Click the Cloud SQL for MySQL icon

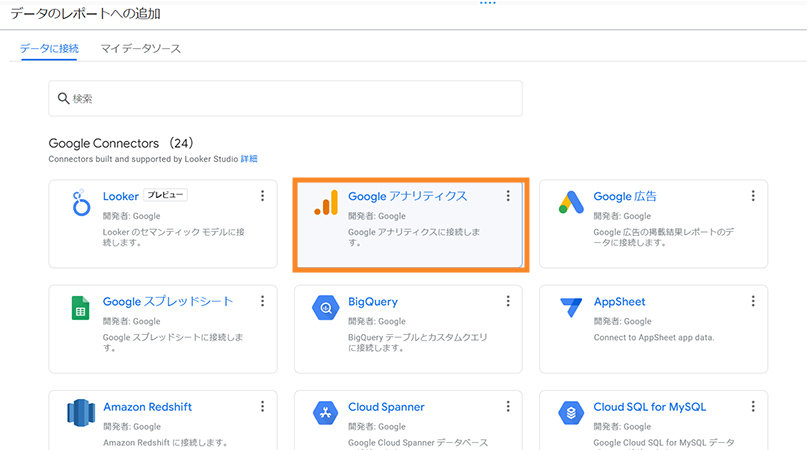point(571,413)
